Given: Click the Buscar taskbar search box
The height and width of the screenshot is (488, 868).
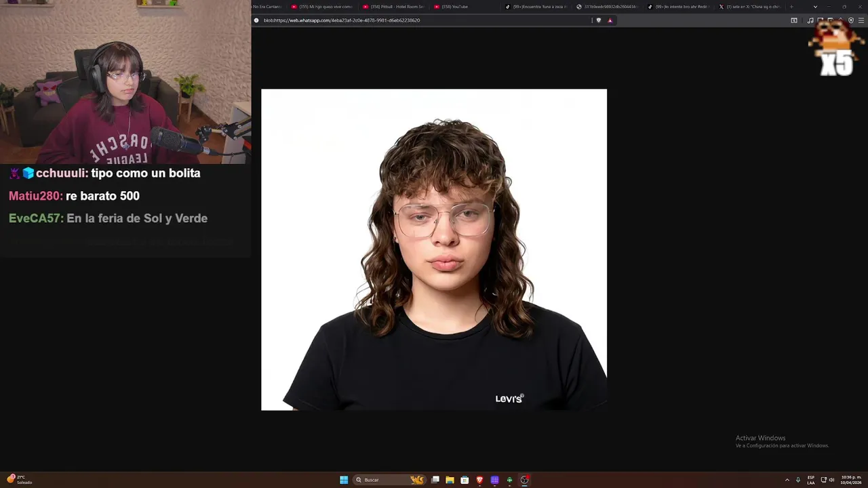Looking at the screenshot, I should coord(390,480).
